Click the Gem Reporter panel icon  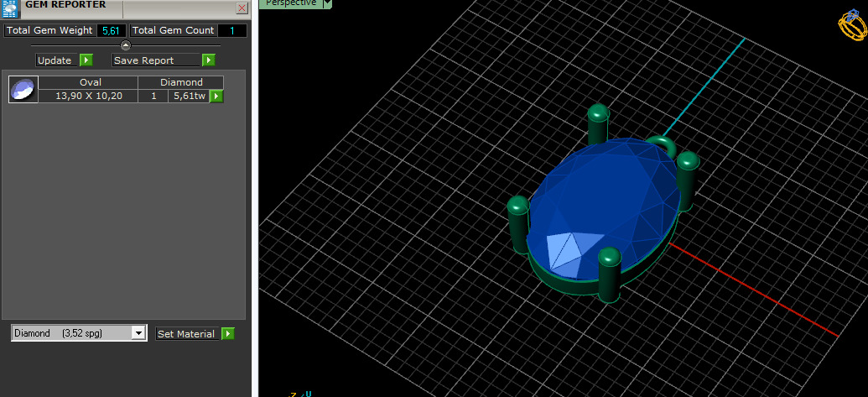pos(9,8)
